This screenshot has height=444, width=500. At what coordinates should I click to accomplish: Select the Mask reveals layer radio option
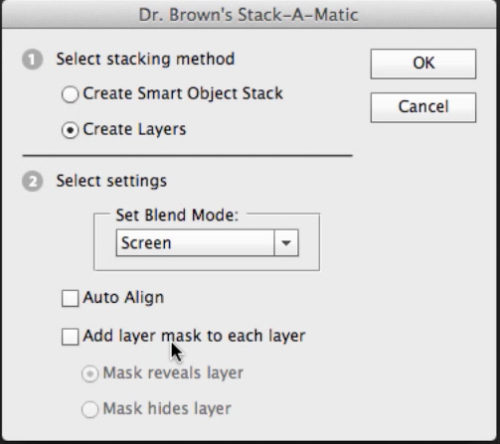pyautogui.click(x=90, y=374)
